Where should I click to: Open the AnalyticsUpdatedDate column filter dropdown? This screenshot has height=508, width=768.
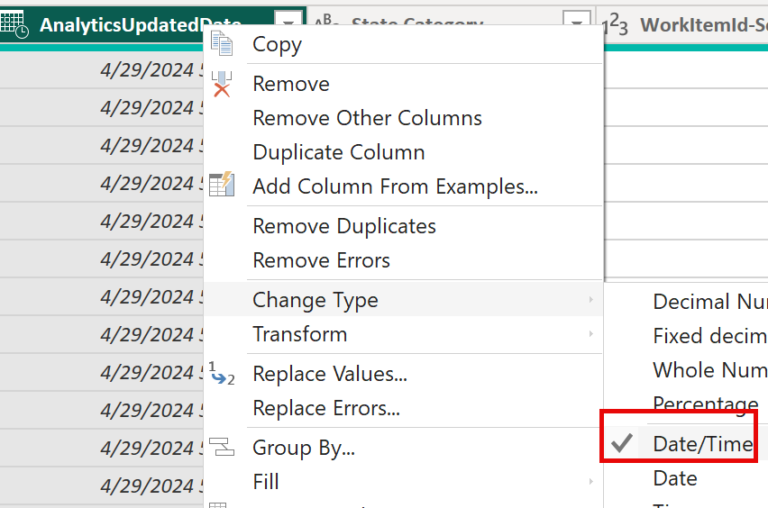click(x=287, y=25)
